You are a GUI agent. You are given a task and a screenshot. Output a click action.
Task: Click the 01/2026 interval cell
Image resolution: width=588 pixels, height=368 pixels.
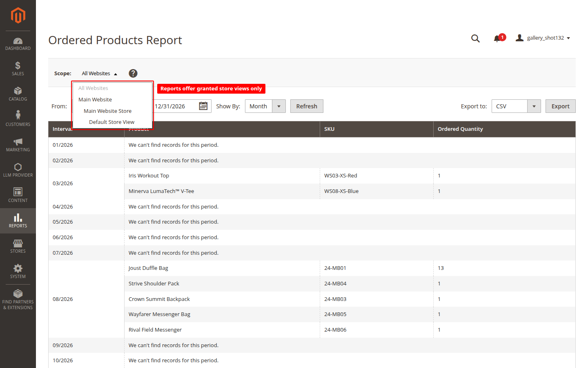pyautogui.click(x=86, y=145)
